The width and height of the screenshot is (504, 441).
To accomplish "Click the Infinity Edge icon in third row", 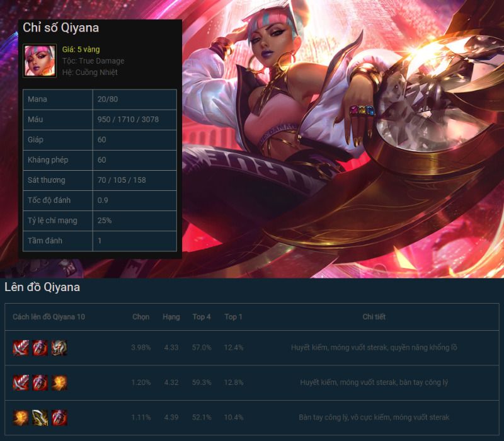I will pyautogui.click(x=40, y=418).
